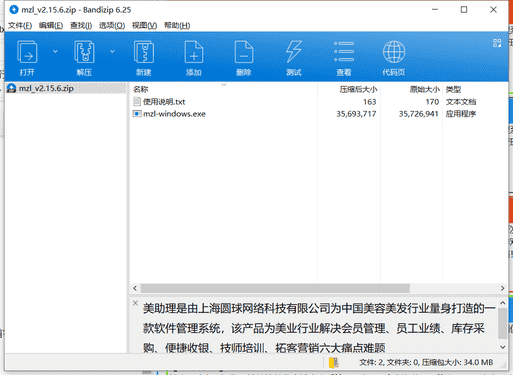Screen dimensions: 513x375
Task: Close the archive comment panel with X
Action: click(x=135, y=303)
